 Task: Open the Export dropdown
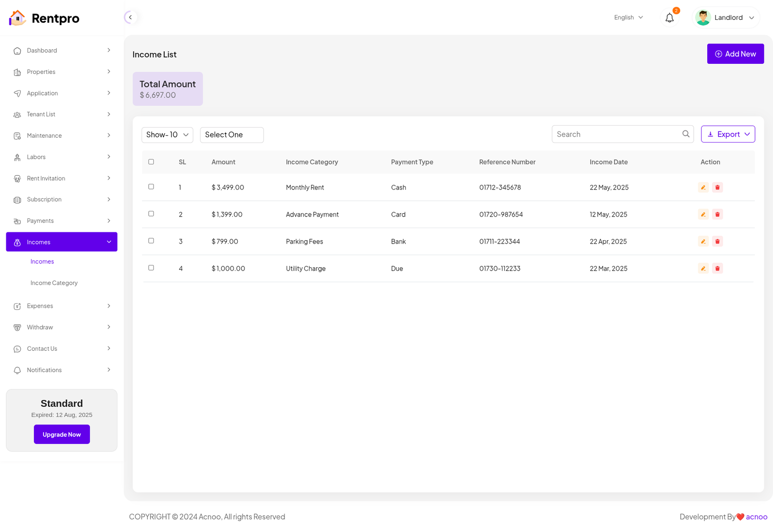click(728, 134)
